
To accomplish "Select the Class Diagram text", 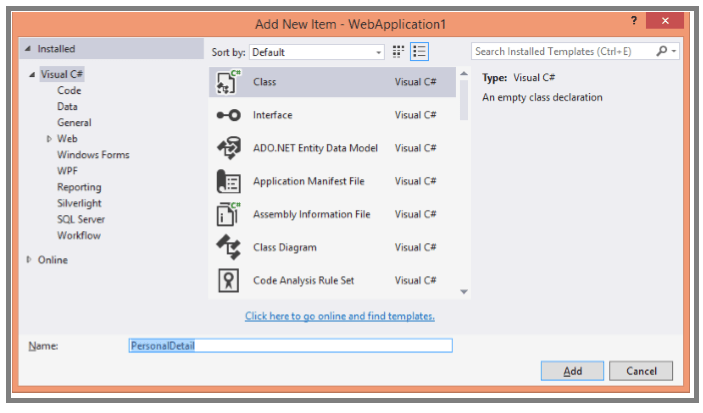I will point(285,248).
